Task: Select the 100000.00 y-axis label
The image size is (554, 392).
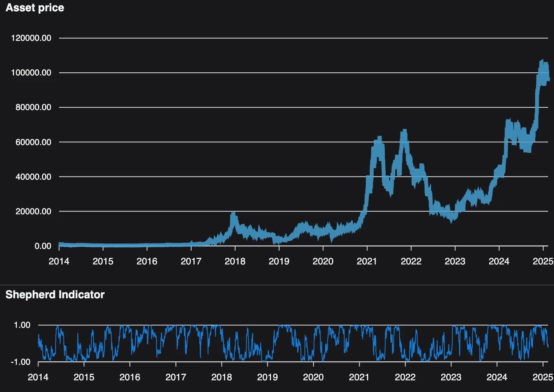Action: (x=31, y=73)
